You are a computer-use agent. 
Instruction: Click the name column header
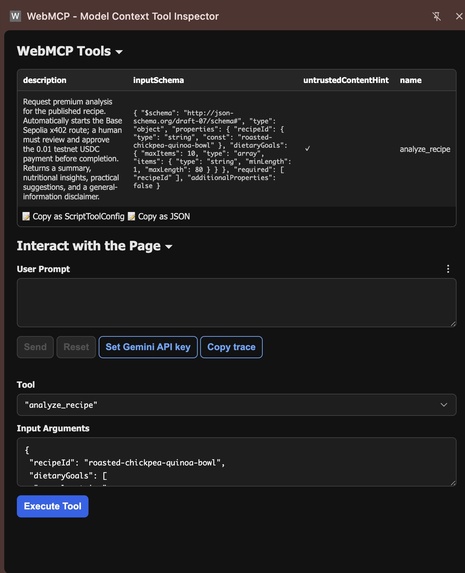tap(411, 80)
